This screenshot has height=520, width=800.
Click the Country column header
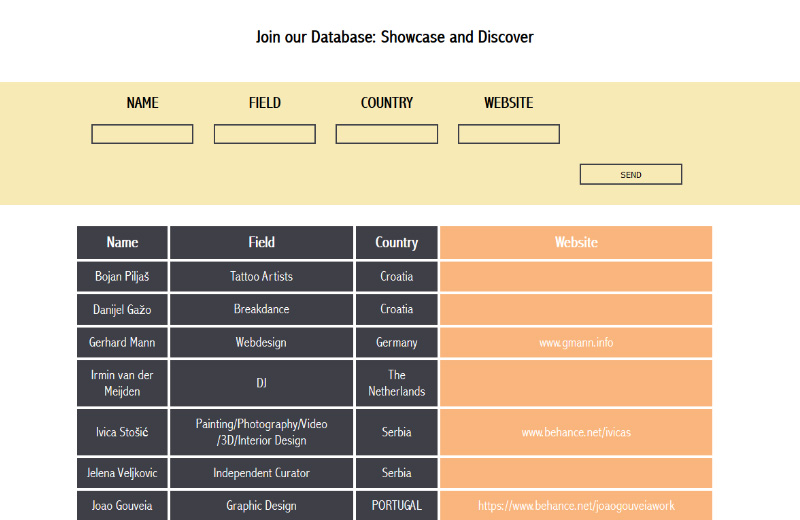pos(396,242)
